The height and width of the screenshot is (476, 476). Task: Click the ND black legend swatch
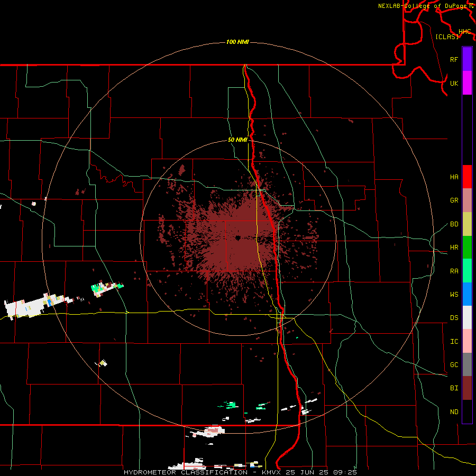click(x=467, y=411)
